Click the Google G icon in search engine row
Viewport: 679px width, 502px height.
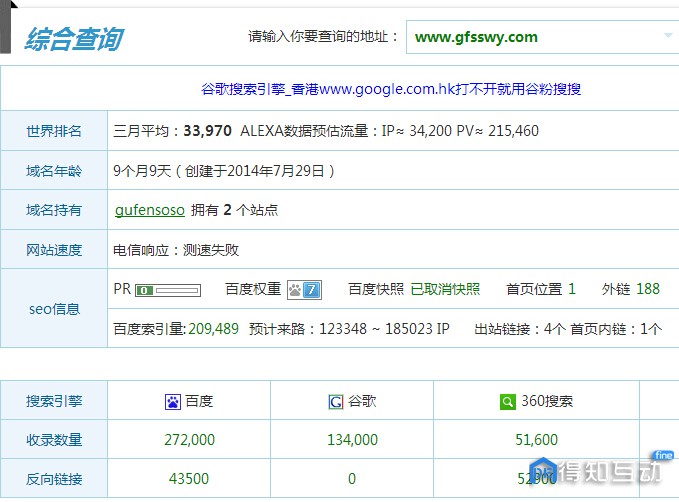(x=336, y=402)
